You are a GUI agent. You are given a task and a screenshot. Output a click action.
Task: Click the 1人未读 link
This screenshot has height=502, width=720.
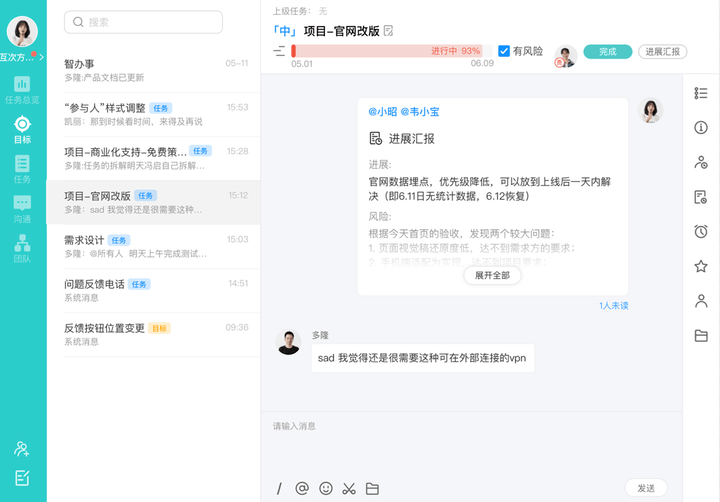point(613,305)
